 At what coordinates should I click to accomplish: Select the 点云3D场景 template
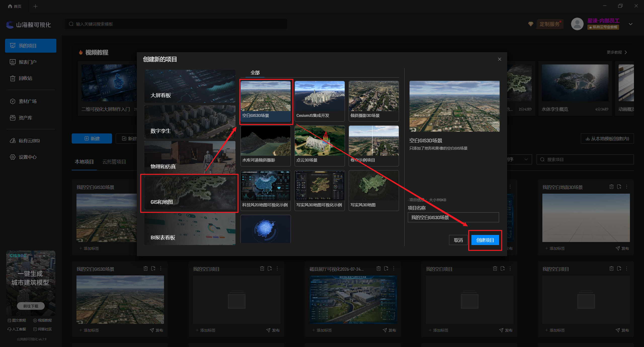tap(320, 146)
